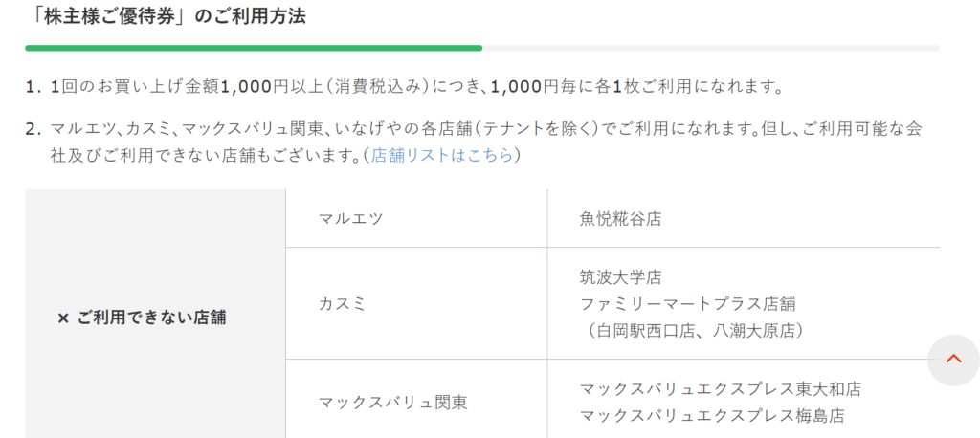The height and width of the screenshot is (438, 980).
Task: Click the マックスバリュ関東 company cell
Action: point(416,399)
